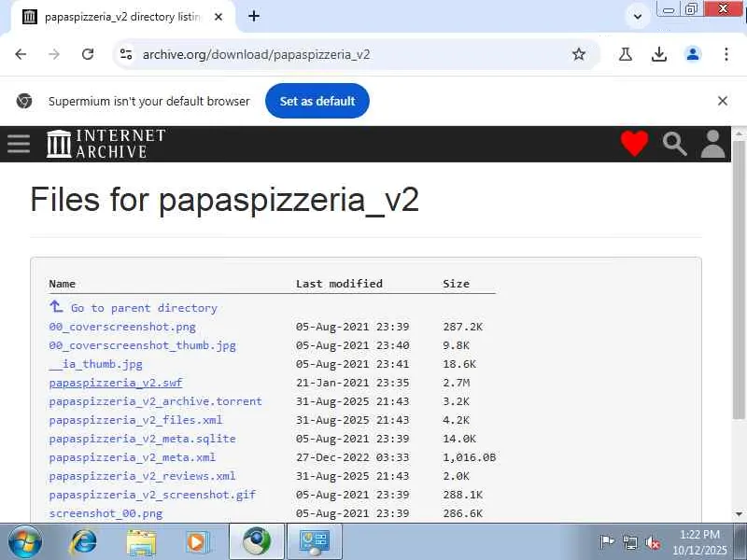This screenshot has width=747, height=560.
Task: Open the browser downloads icon
Action: [x=659, y=54]
